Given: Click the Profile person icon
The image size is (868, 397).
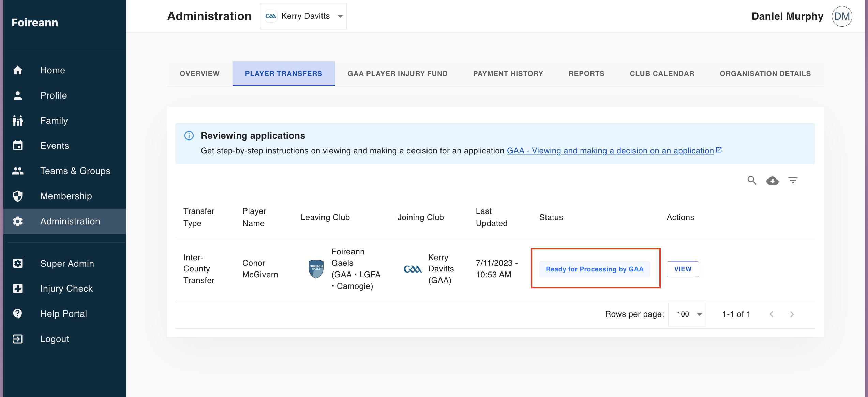Looking at the screenshot, I should 18,95.
